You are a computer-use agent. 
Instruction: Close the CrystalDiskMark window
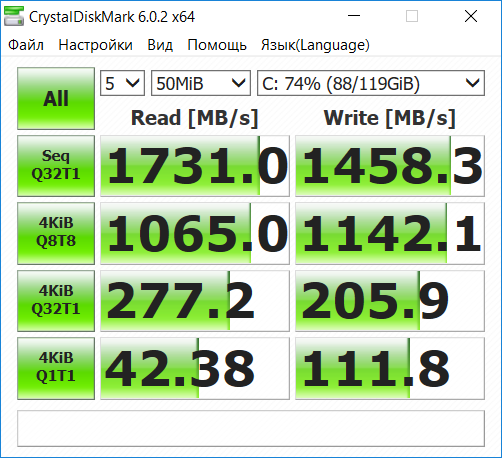471,16
